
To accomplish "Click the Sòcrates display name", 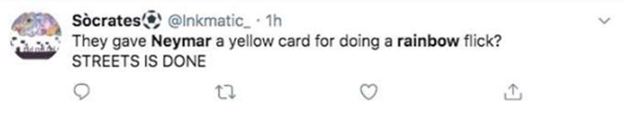I will tap(106, 20).
